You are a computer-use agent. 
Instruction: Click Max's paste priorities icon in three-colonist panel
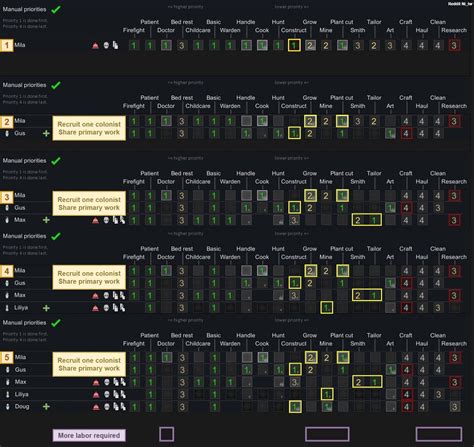[122, 220]
